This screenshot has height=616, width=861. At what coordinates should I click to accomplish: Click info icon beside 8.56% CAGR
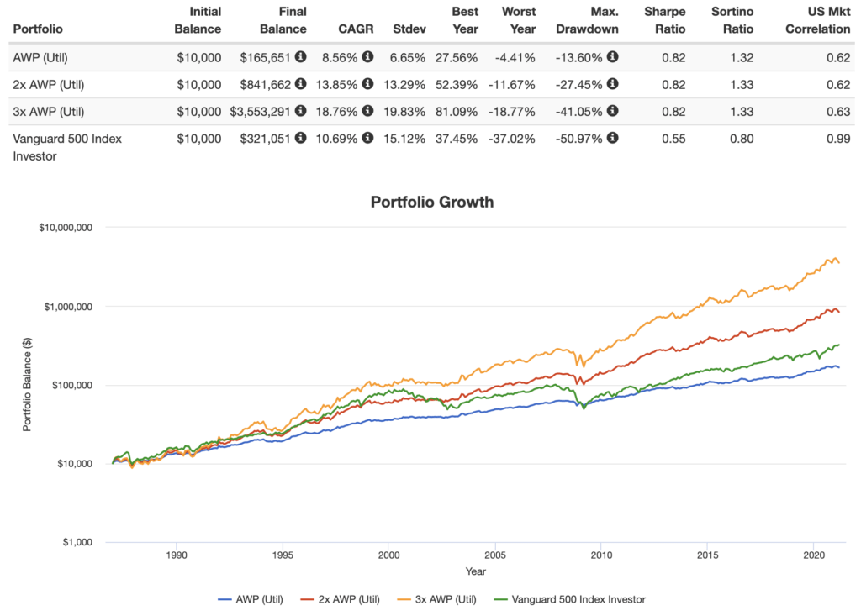pyautogui.click(x=369, y=57)
